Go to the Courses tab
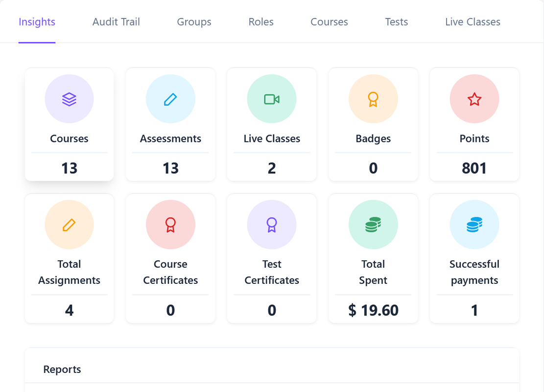 coord(329,22)
